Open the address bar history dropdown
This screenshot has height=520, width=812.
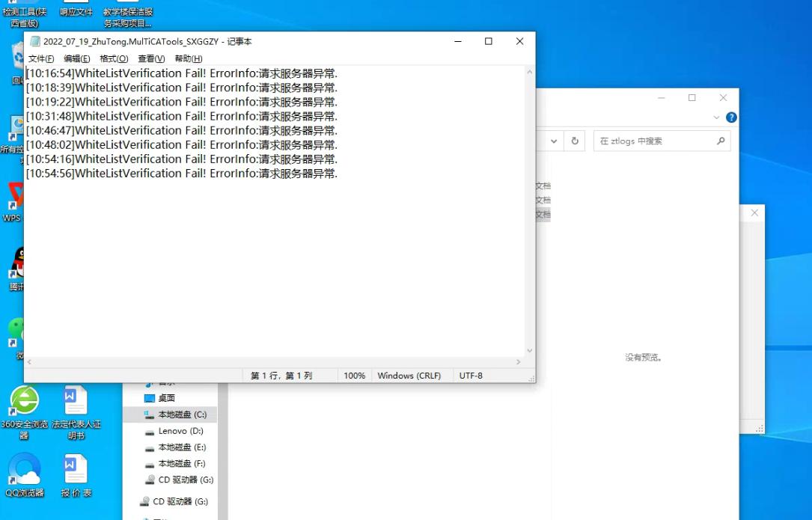click(x=554, y=141)
